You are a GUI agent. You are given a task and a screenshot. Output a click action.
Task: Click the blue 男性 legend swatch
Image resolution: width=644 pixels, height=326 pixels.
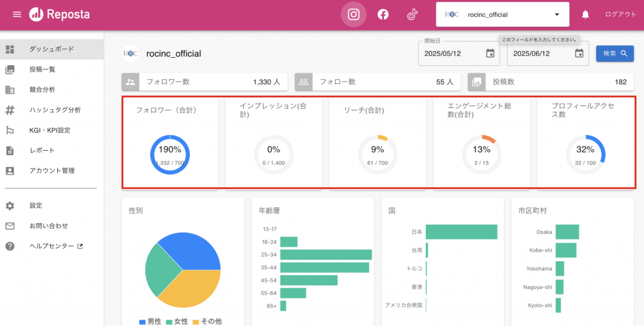(143, 322)
